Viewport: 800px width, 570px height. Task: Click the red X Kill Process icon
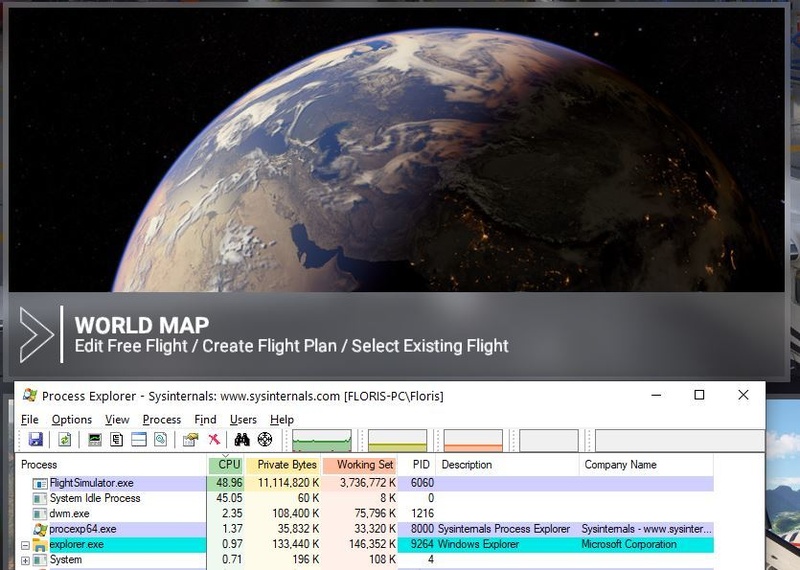coord(214,439)
